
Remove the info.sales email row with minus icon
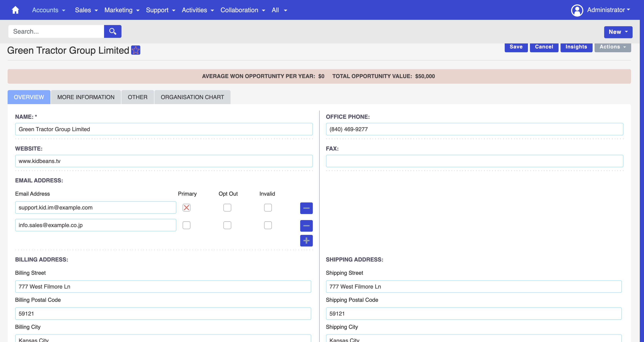coord(306,226)
